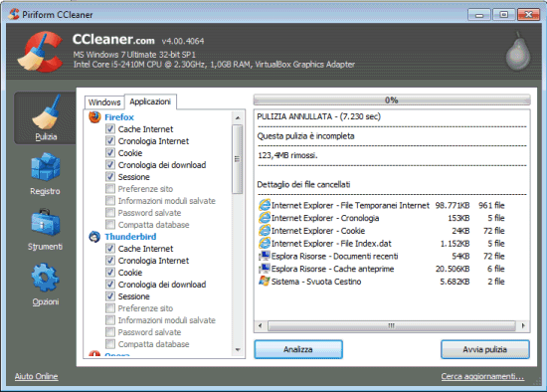Switch to the Windows tab

(104, 102)
